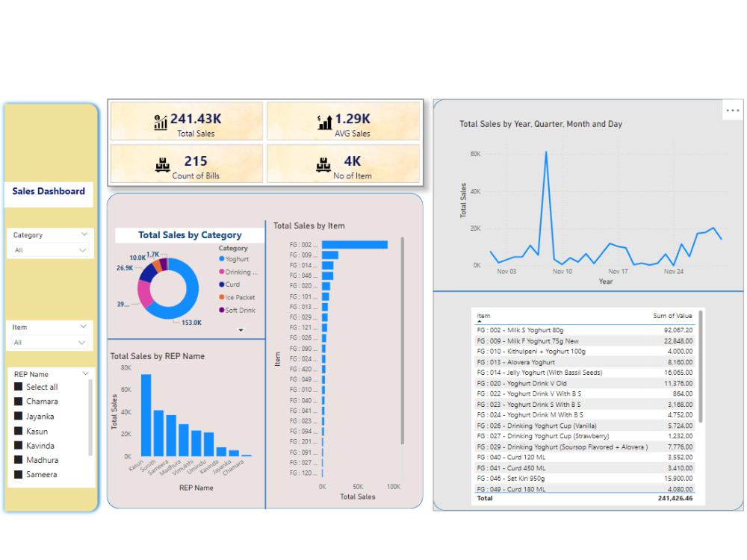Collapse the REP Name slicer chevron
747x560 pixels.
85,373
